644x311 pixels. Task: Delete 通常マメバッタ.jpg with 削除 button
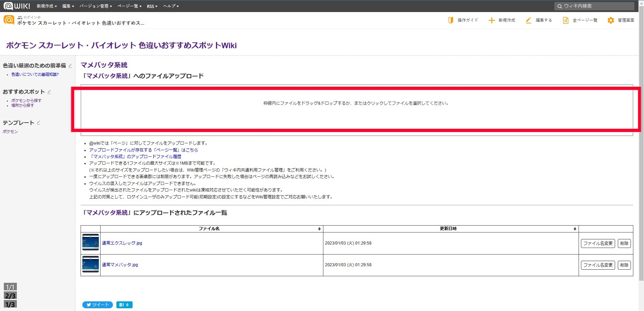tap(624, 265)
